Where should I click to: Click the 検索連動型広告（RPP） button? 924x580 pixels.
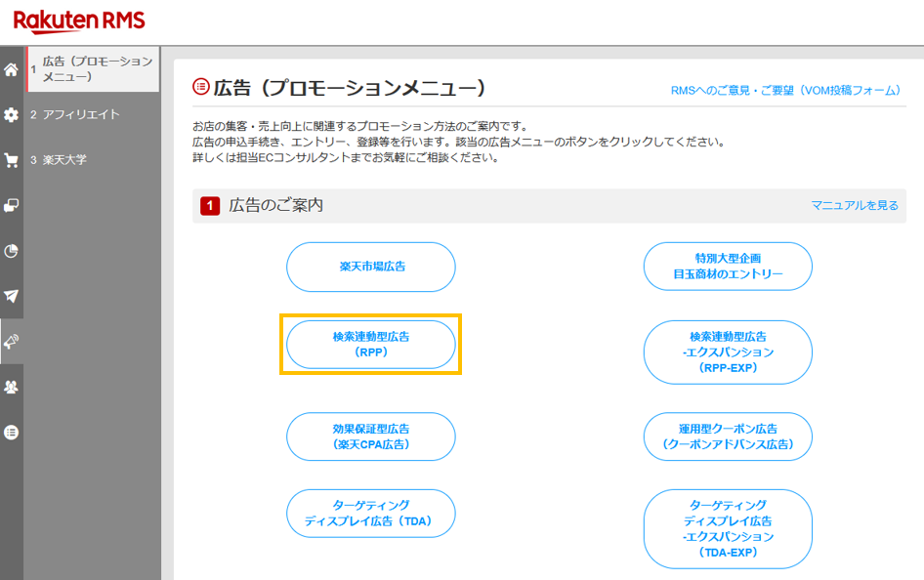pyautogui.click(x=371, y=345)
